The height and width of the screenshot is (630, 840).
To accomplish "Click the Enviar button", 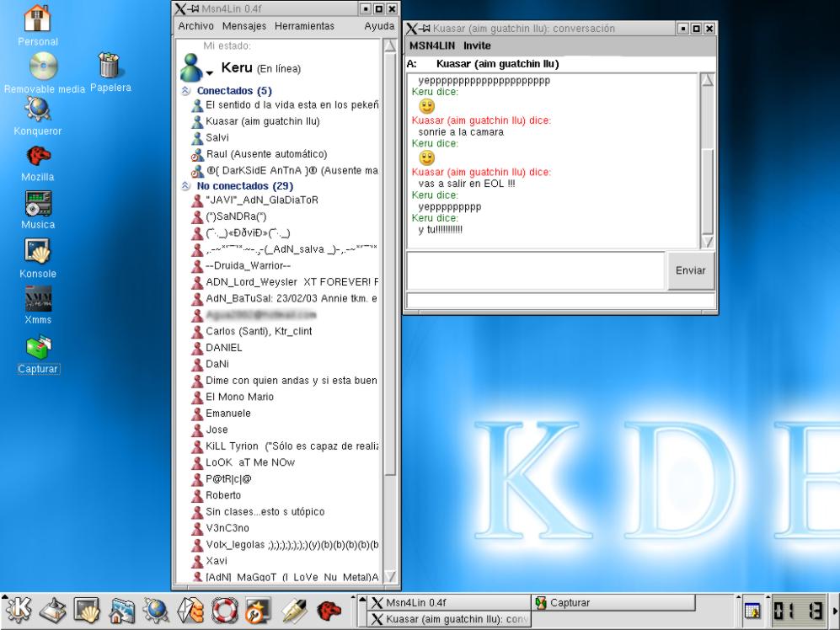I will [x=691, y=270].
